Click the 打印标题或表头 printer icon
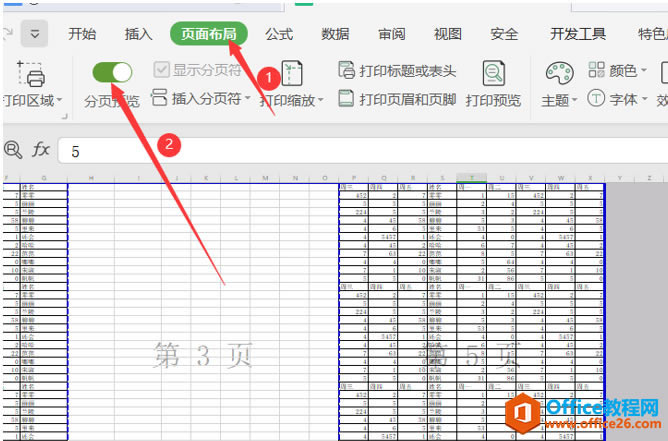This screenshot has height=441, width=668. click(346, 70)
